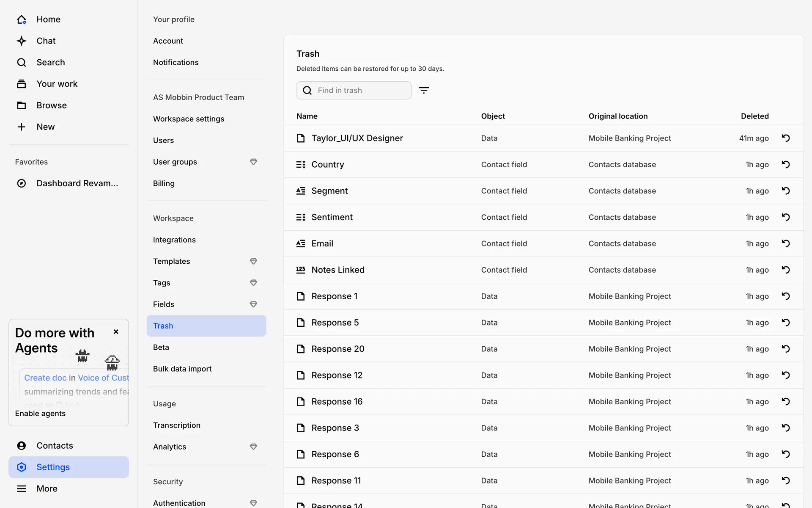Click restore icon for Country field

786,164
